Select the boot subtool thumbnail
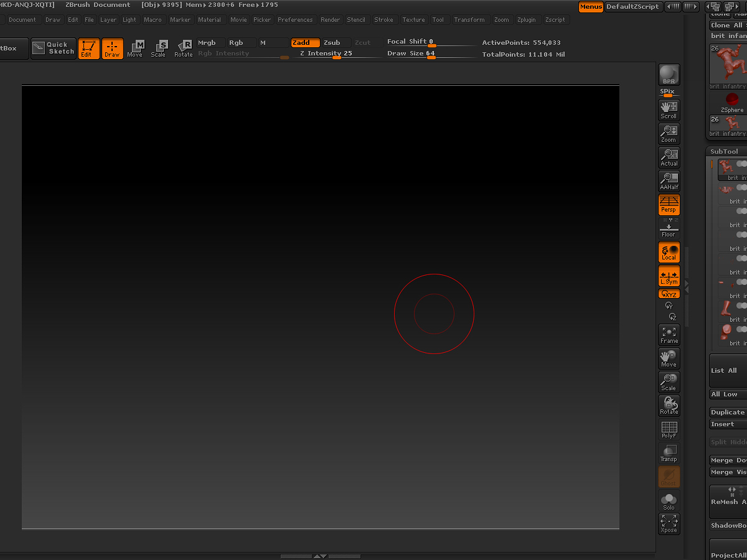The height and width of the screenshot is (560, 747). click(726, 308)
